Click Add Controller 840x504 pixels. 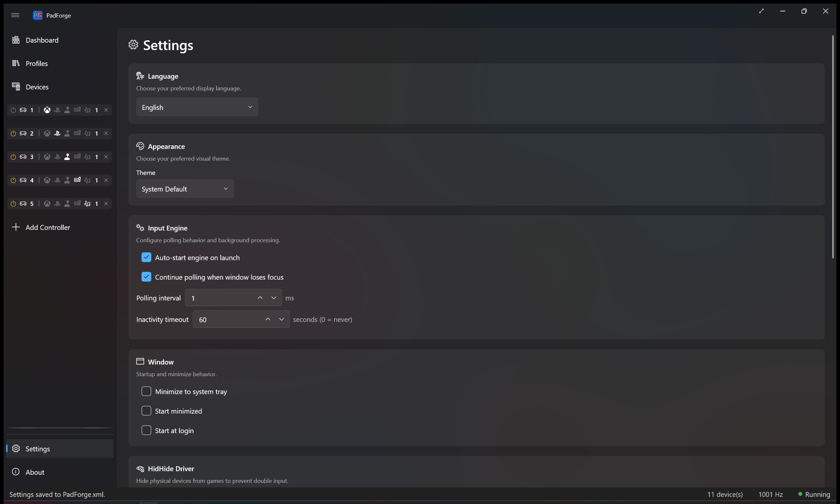(x=60, y=227)
